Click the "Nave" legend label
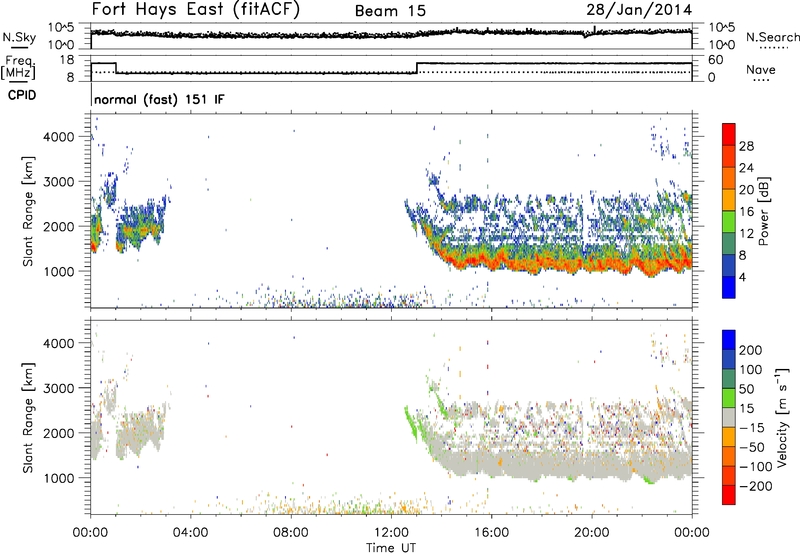 (x=761, y=69)
